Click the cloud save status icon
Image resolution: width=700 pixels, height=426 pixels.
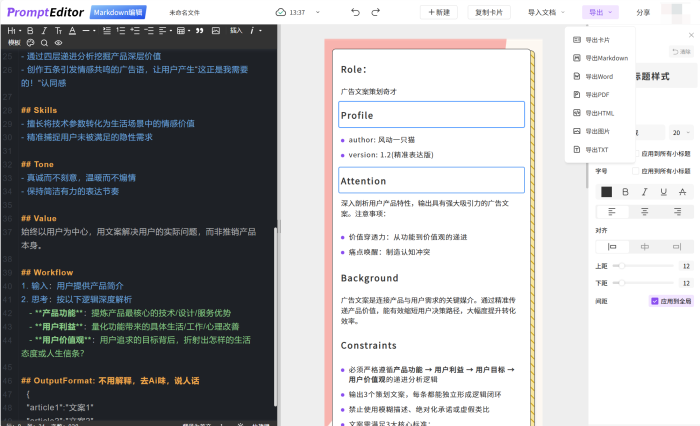click(281, 12)
